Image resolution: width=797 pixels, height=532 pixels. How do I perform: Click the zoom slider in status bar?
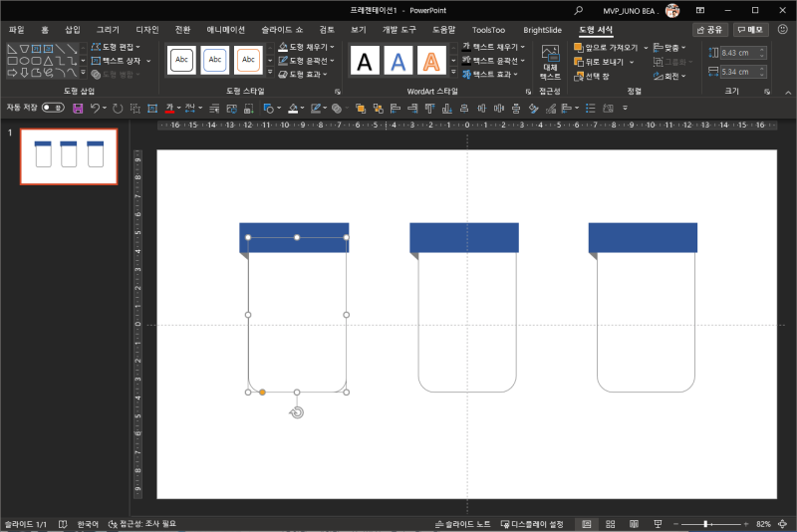[x=707, y=524]
